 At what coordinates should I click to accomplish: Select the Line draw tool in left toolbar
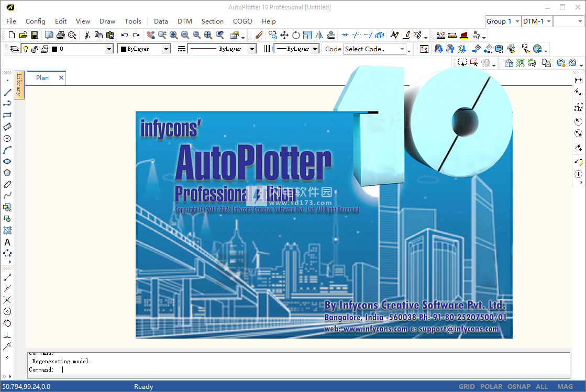(x=7, y=92)
